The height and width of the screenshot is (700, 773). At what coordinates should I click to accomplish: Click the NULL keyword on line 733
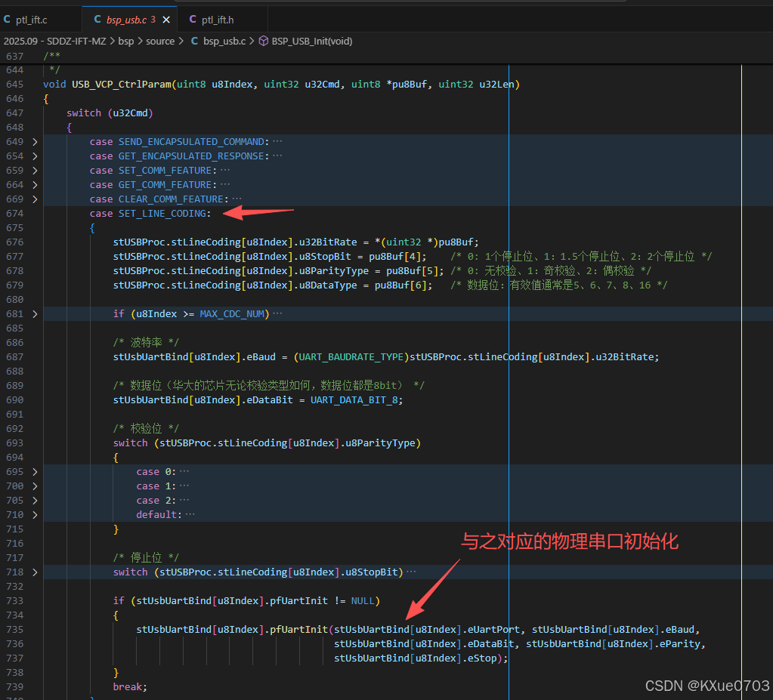363,600
